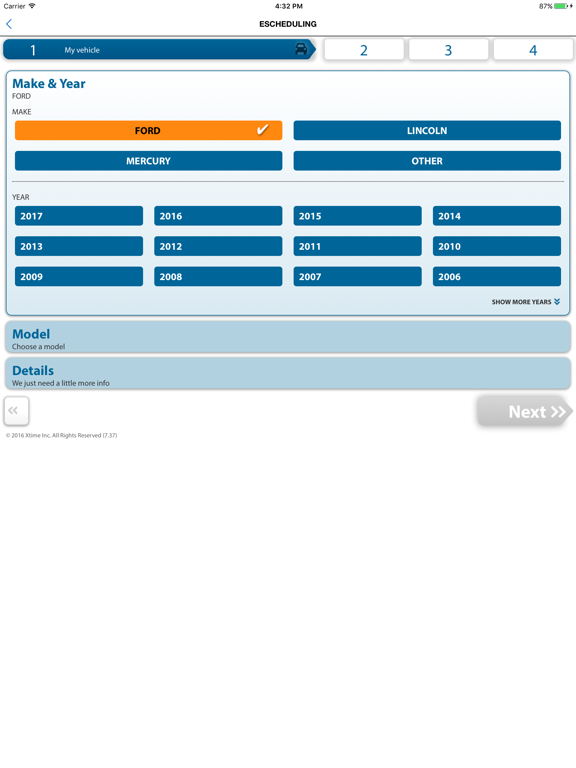Click the Next button
This screenshot has height=768, width=576.
(x=525, y=411)
